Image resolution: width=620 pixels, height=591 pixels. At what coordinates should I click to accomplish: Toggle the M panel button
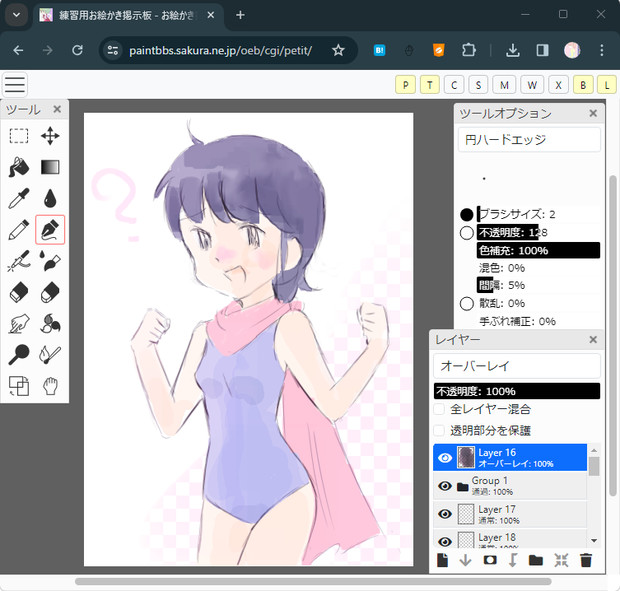click(504, 85)
